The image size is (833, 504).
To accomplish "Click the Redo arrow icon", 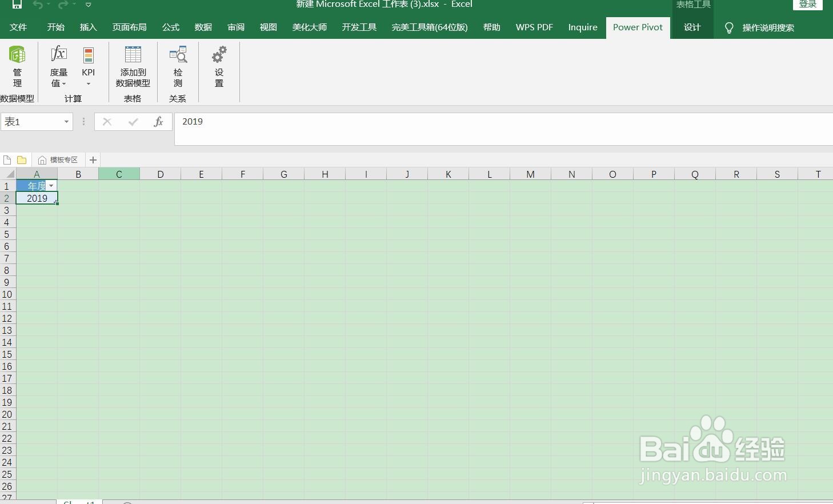I will pyautogui.click(x=63, y=5).
